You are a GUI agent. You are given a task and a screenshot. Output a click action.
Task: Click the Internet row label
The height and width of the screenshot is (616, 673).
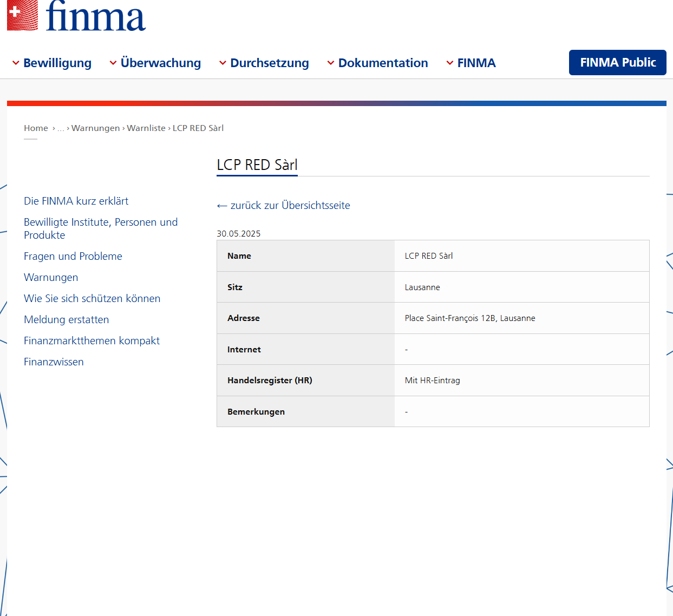pos(244,350)
